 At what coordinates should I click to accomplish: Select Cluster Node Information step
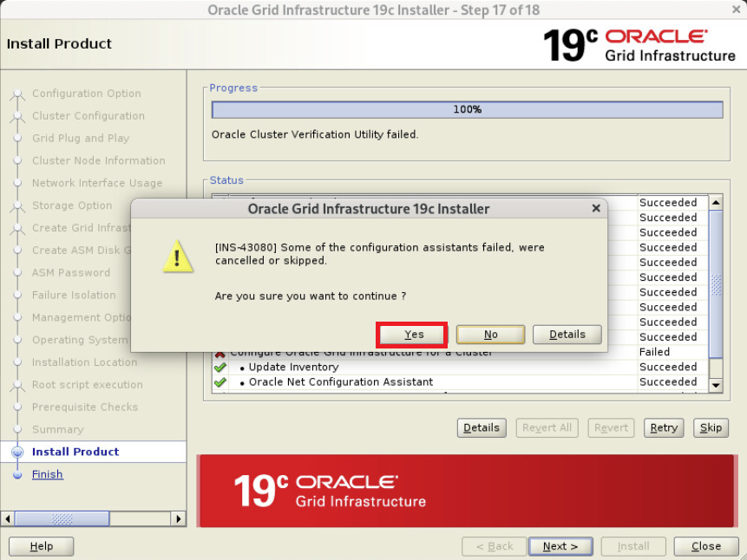point(99,161)
